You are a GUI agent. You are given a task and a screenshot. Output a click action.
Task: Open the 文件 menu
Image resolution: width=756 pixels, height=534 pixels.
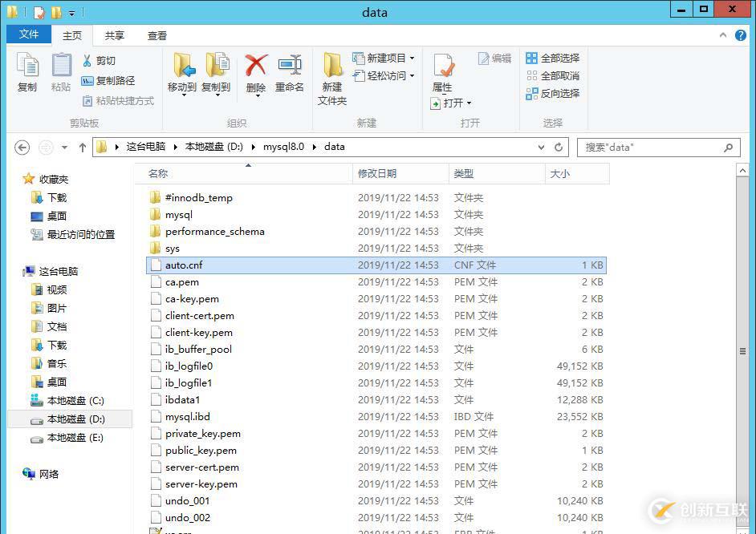tap(28, 34)
